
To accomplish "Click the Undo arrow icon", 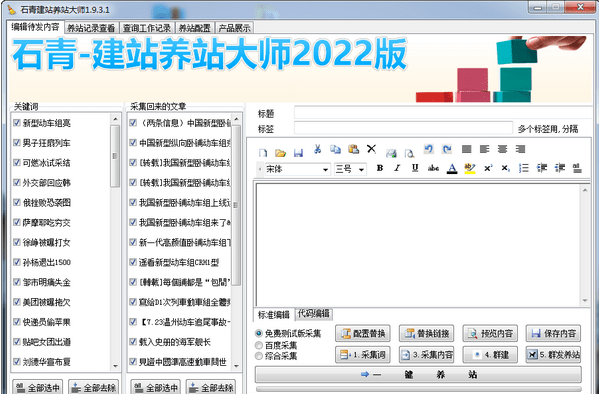I will tap(428, 149).
